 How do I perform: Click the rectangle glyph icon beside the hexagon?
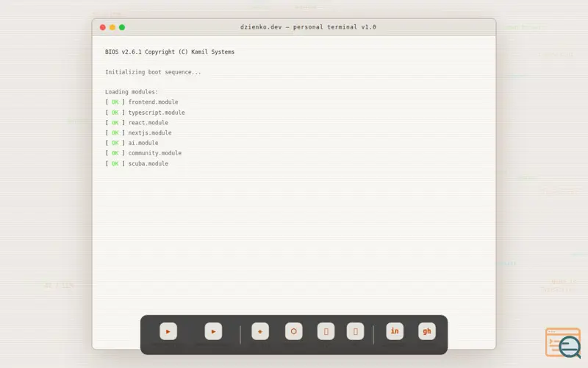326,331
